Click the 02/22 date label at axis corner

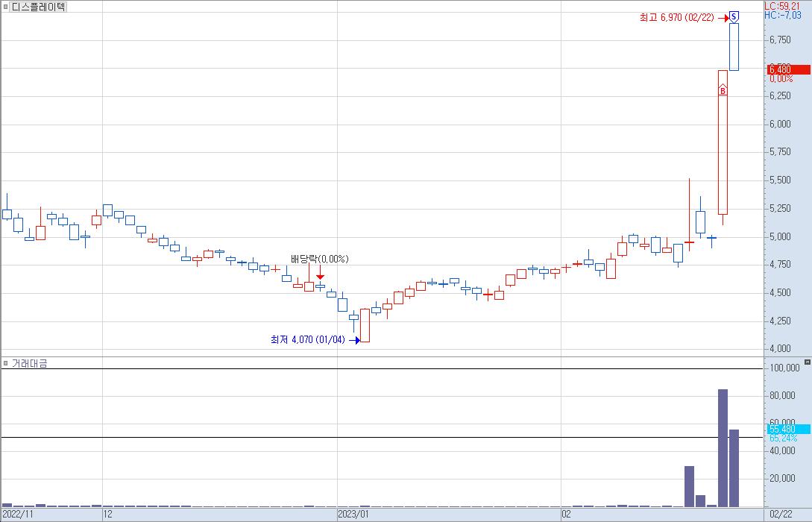(x=781, y=515)
